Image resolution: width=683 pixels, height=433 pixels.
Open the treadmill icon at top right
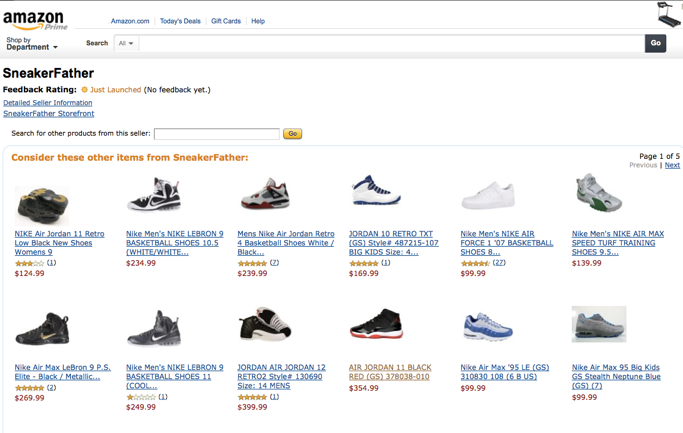pyautogui.click(x=669, y=14)
